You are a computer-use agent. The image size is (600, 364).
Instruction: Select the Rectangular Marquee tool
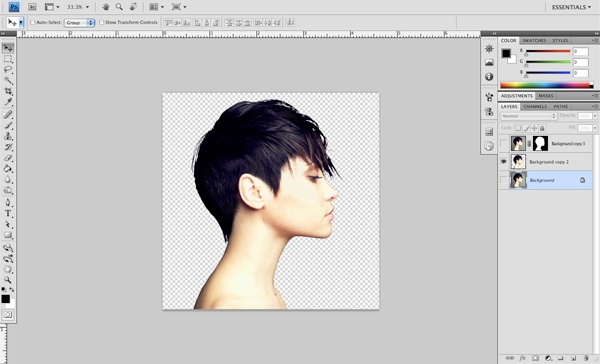8,59
